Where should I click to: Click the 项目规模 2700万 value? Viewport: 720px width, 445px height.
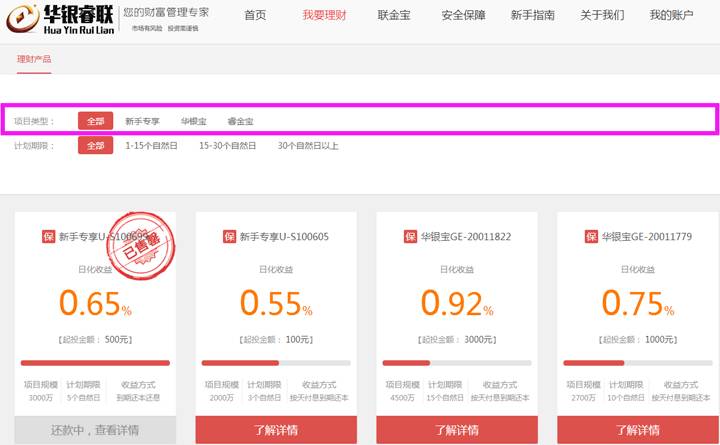[x=583, y=398]
